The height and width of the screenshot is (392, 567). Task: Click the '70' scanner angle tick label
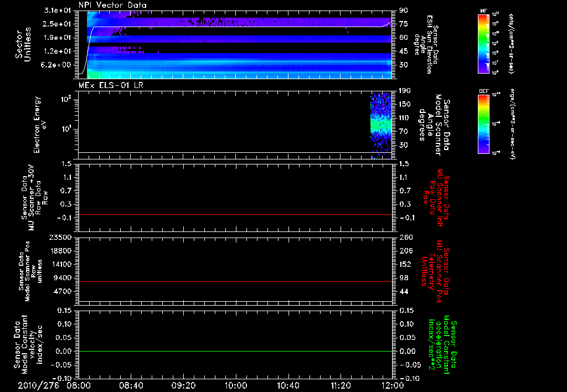click(x=404, y=132)
